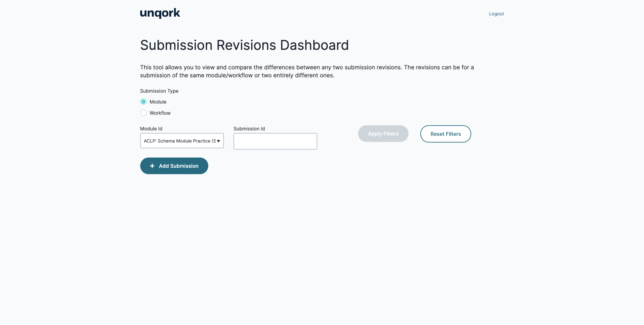Click the Submission Revisions Dashboard heading

[244, 45]
